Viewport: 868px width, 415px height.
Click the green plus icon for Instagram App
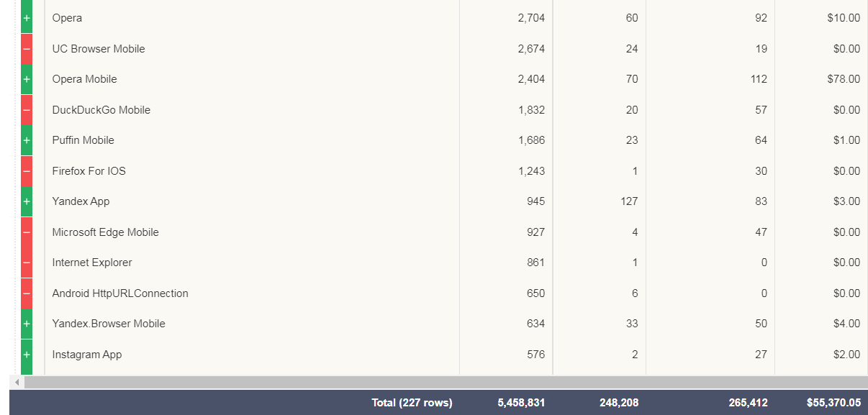pos(27,355)
